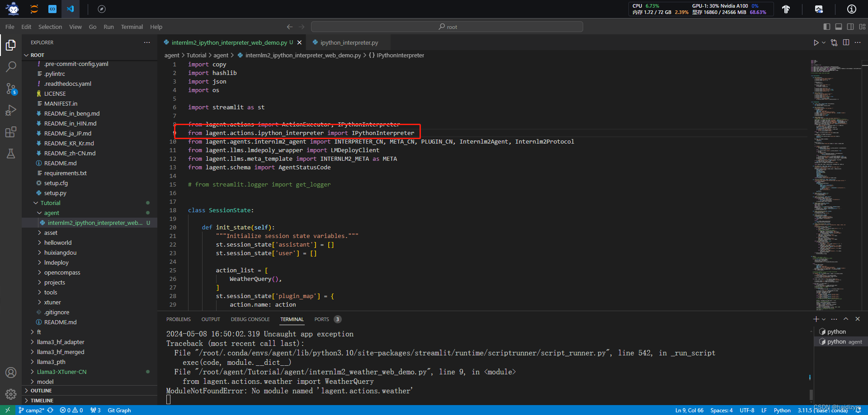The height and width of the screenshot is (415, 868).
Task: Open Explorer views and more actions ellipsis
Action: pos(147,42)
